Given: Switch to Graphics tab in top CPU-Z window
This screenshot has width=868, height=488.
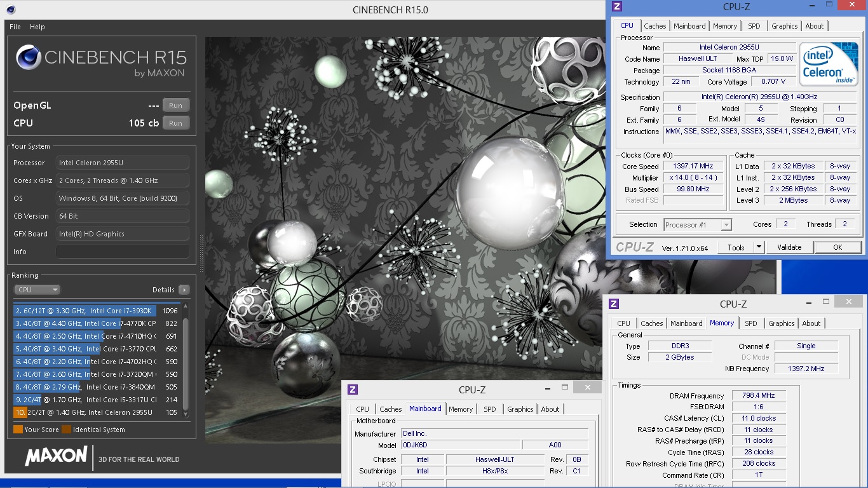Looking at the screenshot, I should click(784, 26).
